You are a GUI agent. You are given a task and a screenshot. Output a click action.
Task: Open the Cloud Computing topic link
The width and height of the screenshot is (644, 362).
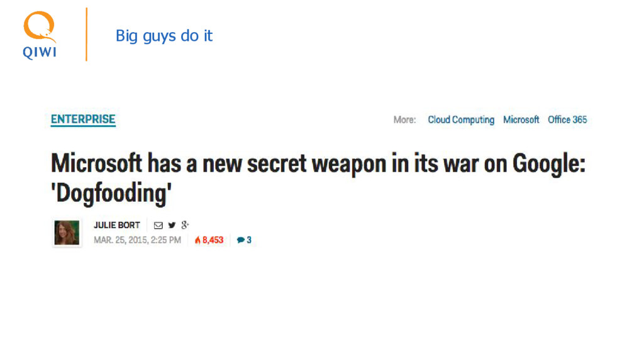[461, 120]
